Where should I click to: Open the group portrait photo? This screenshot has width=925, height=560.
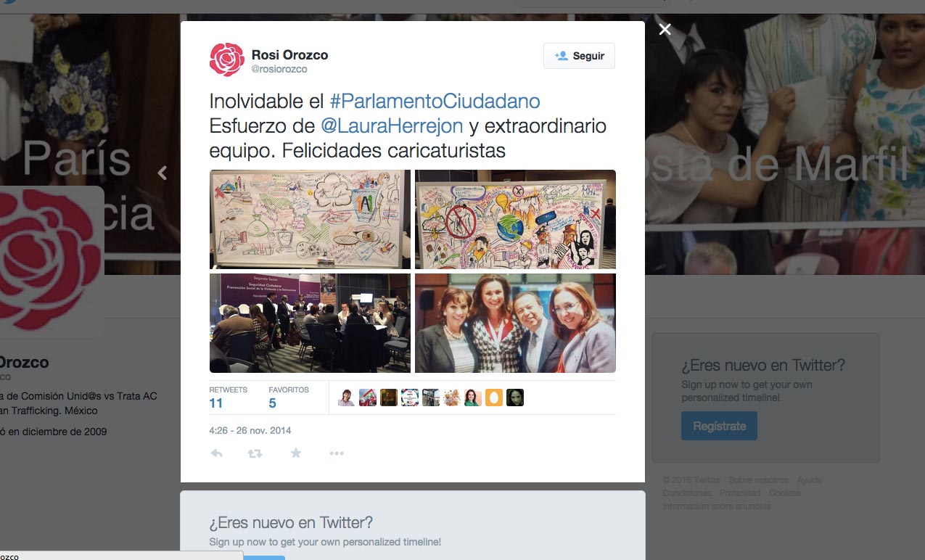pos(515,323)
